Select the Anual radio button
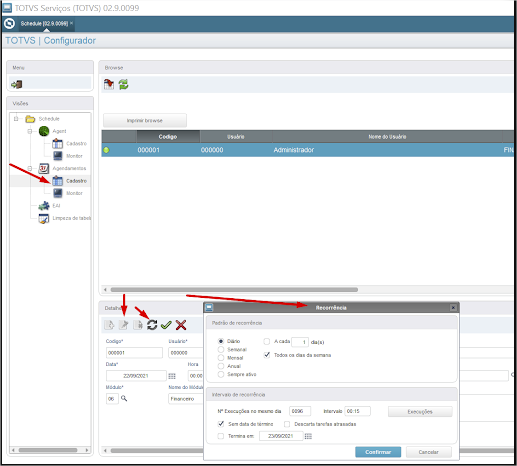This screenshot has width=517, height=466. pyautogui.click(x=221, y=366)
